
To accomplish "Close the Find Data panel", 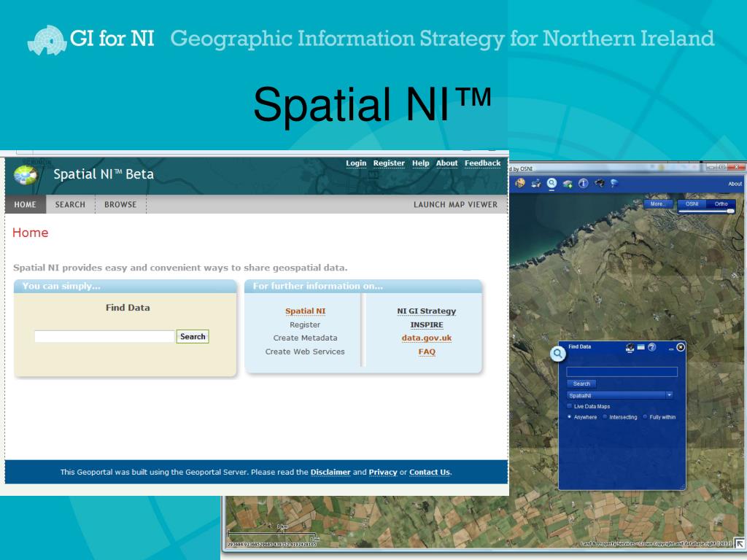I will pos(681,347).
